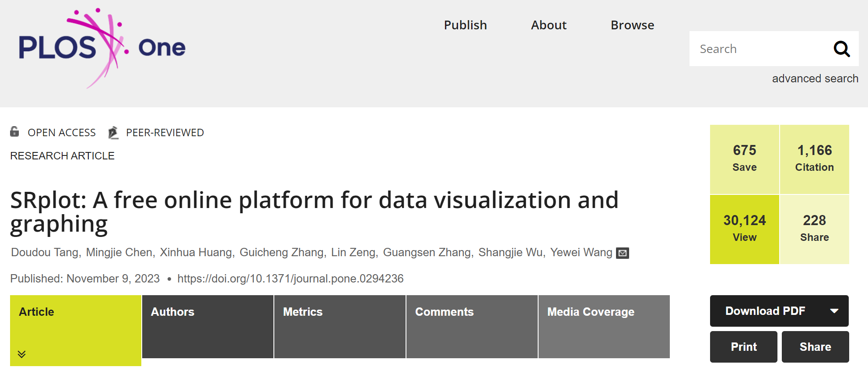Click the OPEN ACCESS label
Screen dimensions: 868x374
[62, 133]
